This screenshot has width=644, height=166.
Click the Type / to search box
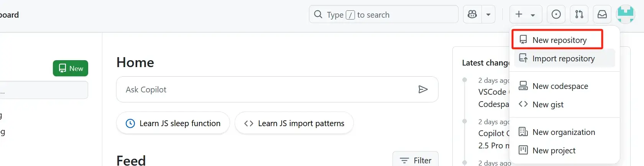coord(383,15)
